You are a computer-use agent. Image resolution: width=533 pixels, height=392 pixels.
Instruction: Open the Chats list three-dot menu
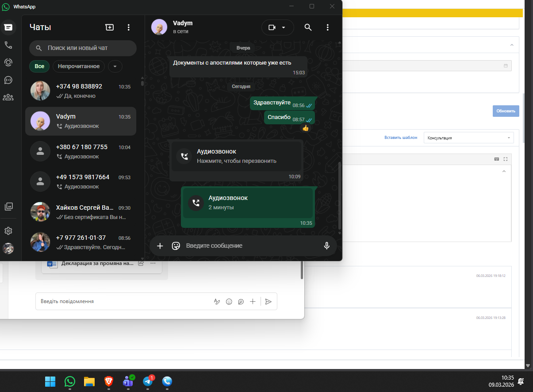pos(129,27)
